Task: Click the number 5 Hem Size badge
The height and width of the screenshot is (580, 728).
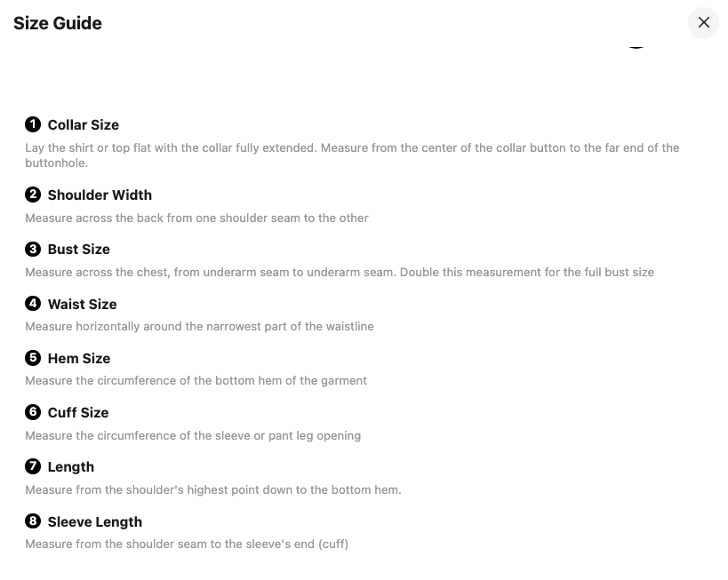Action: coord(33,358)
